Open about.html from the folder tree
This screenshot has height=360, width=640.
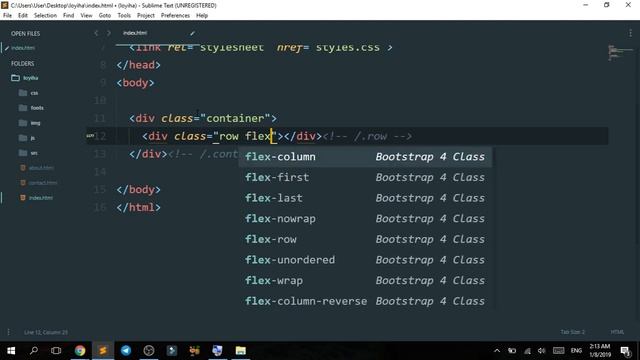coord(41,168)
